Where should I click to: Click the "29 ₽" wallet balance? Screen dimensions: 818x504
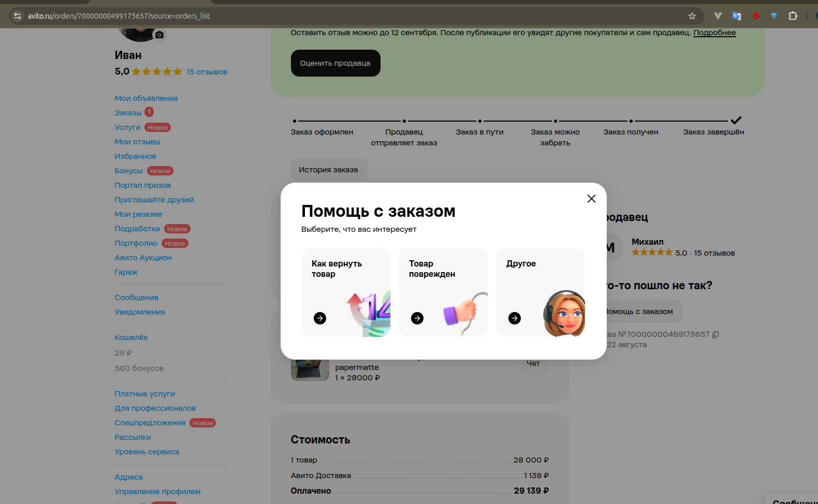point(123,353)
